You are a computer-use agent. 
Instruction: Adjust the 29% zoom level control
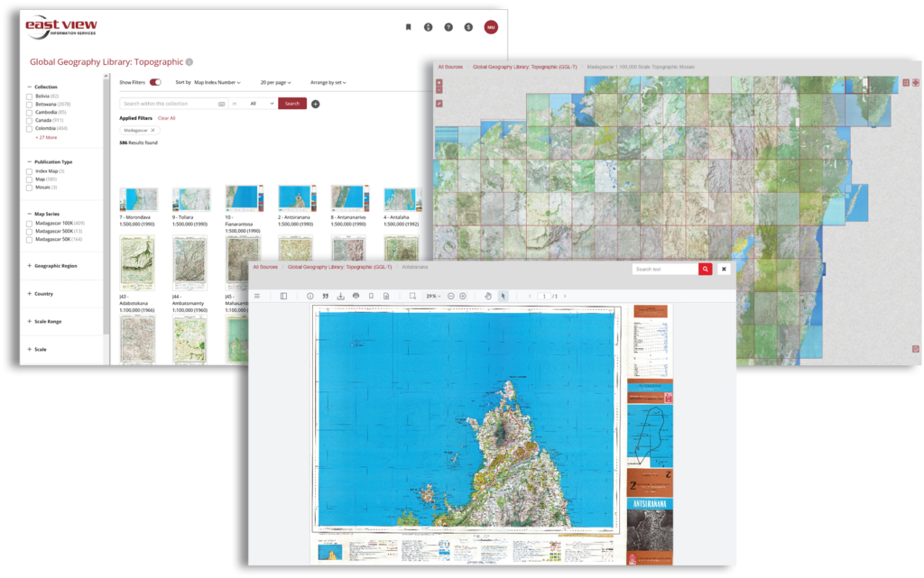(x=433, y=296)
